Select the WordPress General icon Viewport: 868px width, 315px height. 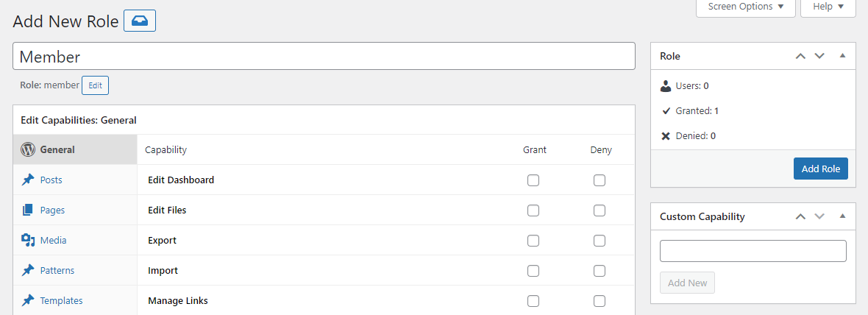coord(28,149)
